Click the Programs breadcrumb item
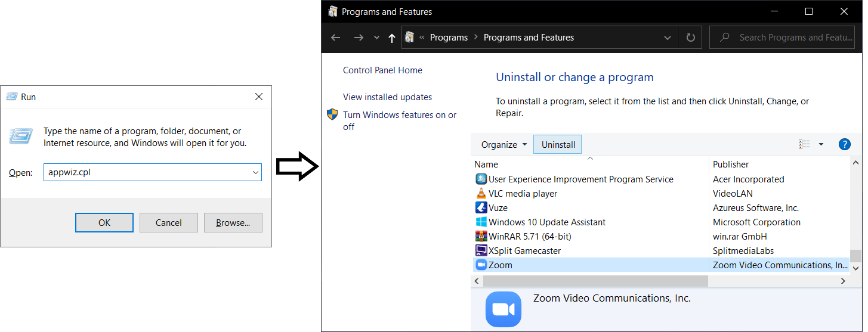868x332 pixels. pos(449,37)
